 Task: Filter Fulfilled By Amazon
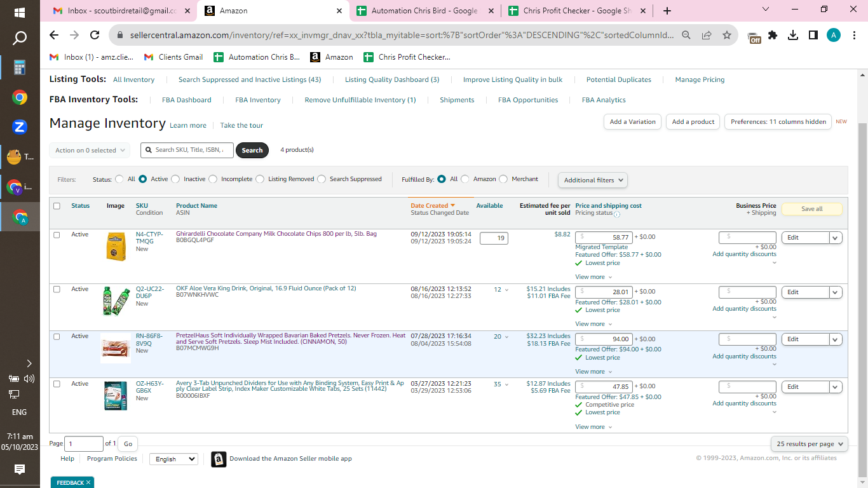point(465,179)
